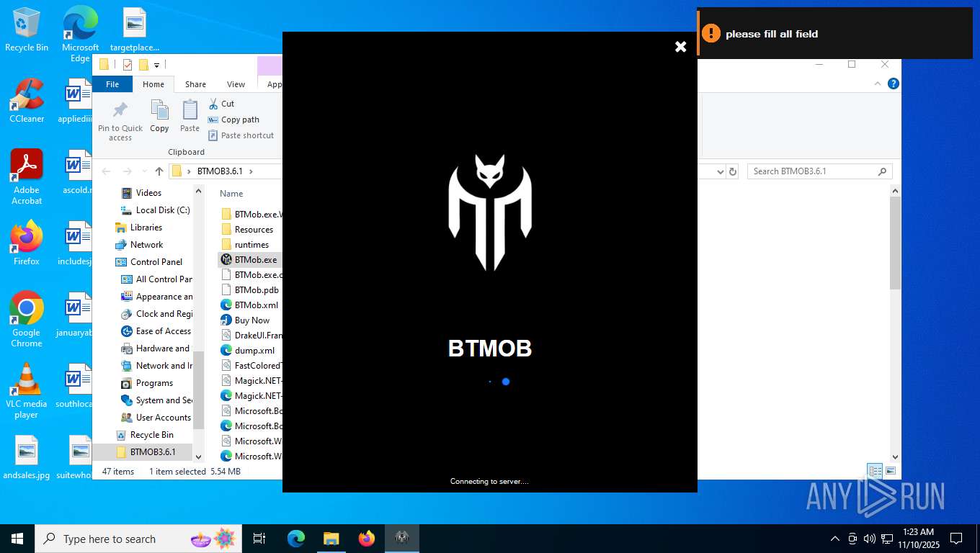Close the BTMOB splash window

(680, 47)
